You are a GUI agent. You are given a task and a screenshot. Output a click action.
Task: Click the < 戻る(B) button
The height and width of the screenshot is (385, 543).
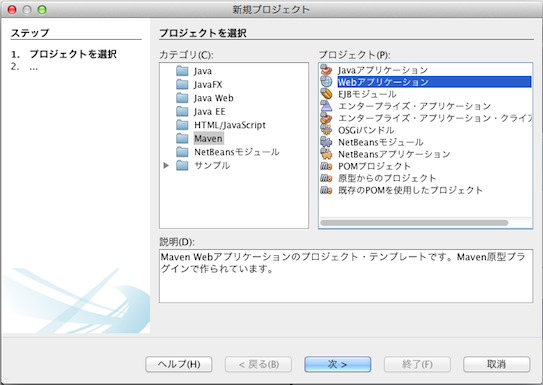(x=258, y=364)
